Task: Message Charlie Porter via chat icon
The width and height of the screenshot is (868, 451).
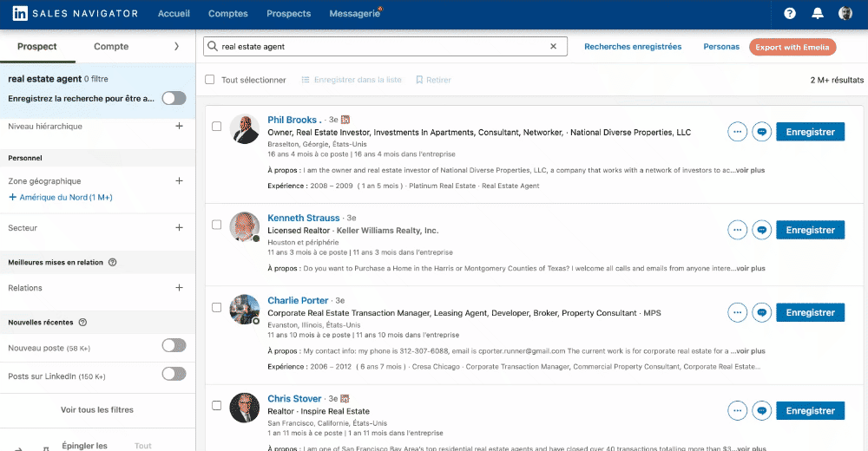Action: click(x=762, y=312)
